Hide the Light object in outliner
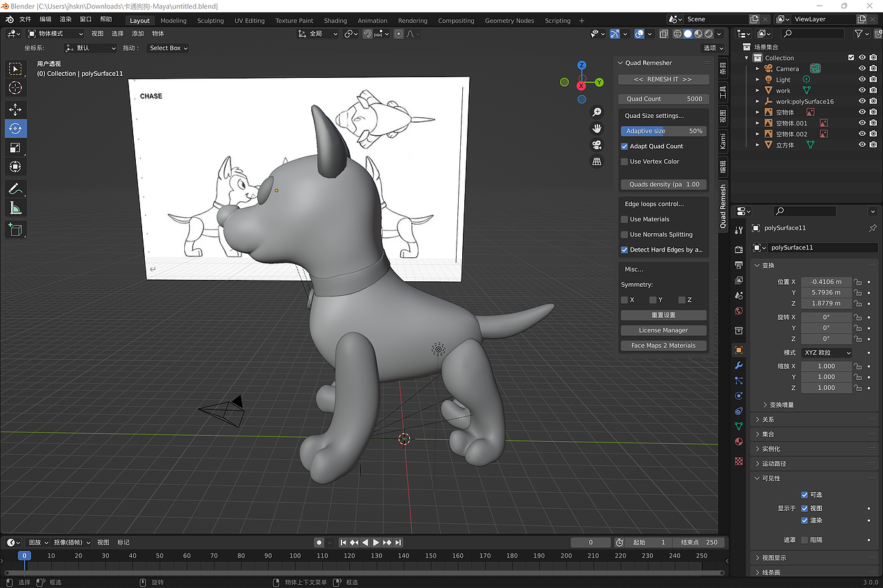The image size is (883, 588). coord(862,79)
